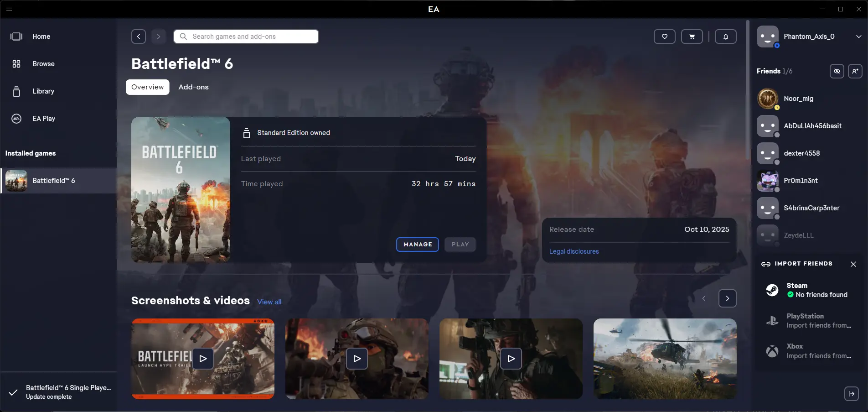Click the Steam import icon
Viewport: 868px width, 412px height.
click(772, 290)
